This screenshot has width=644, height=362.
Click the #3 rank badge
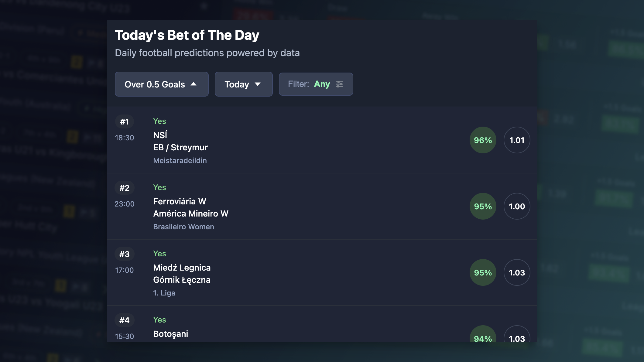[124, 254]
